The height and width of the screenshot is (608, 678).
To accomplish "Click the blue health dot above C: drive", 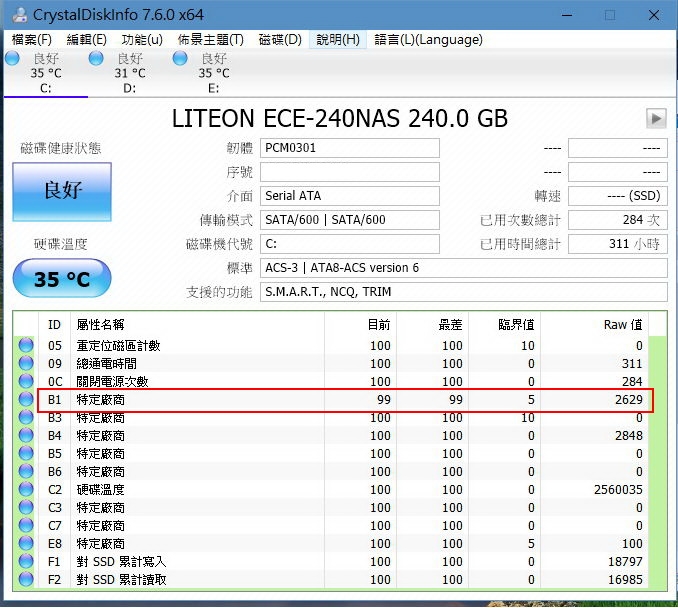I will coord(12,58).
